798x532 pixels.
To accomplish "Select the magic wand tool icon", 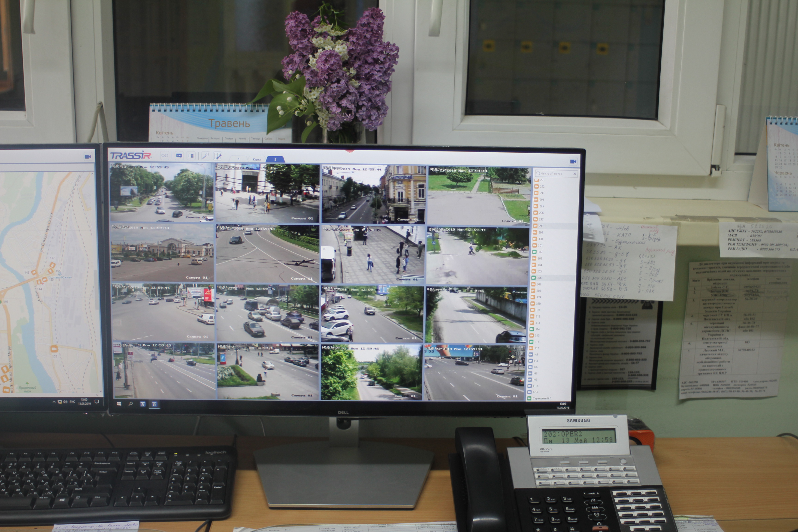I will (x=206, y=156).
